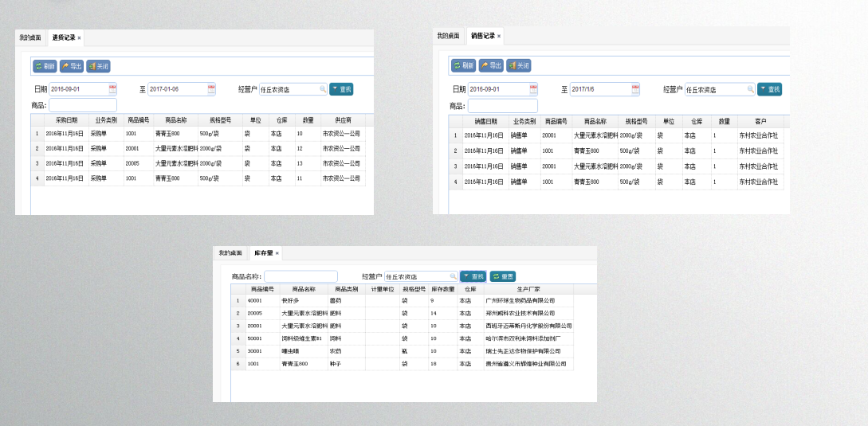Screen dimensions: 868x426
Task: Click the start date calendar icon in 进货记录
Action: [x=112, y=89]
